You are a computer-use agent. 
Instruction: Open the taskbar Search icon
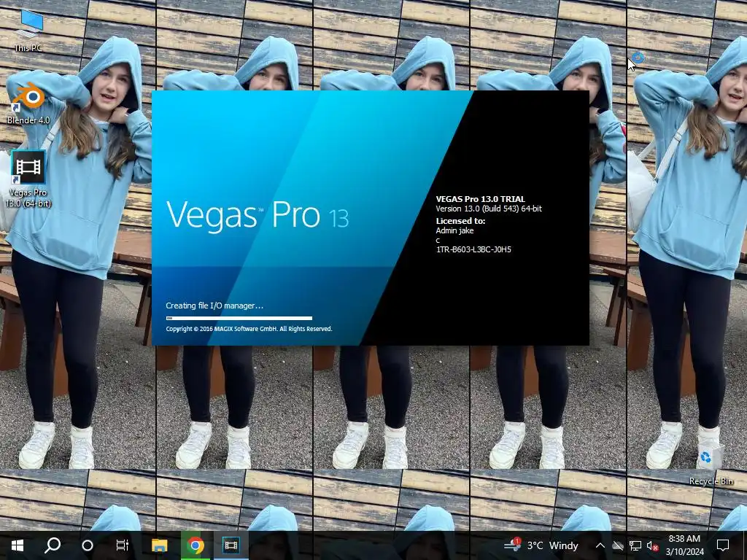(53, 545)
